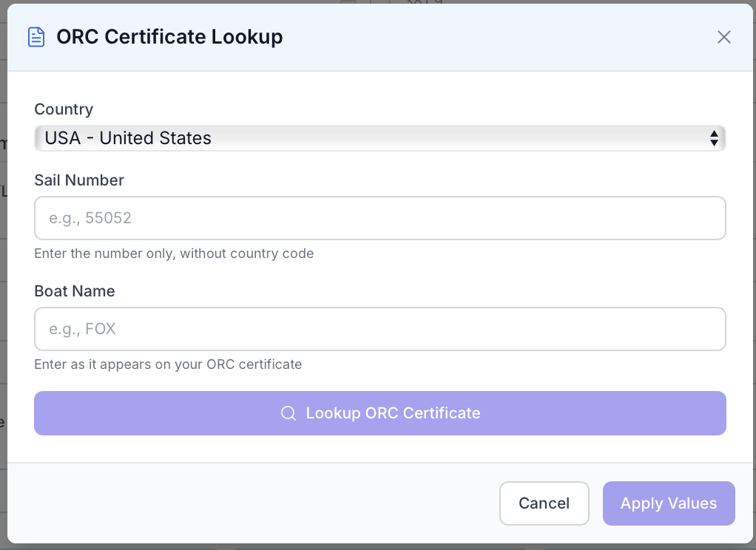Click the down arrow of the Country stepper
Image resolution: width=756 pixels, height=550 pixels.
(x=715, y=142)
